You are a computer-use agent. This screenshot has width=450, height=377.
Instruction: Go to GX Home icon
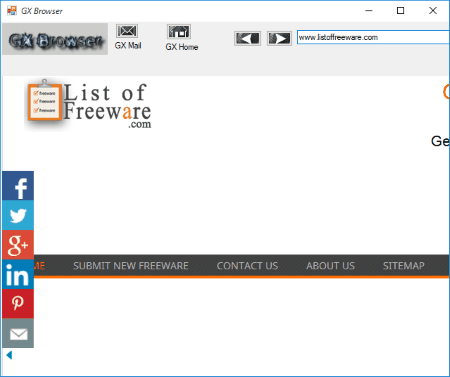(179, 32)
